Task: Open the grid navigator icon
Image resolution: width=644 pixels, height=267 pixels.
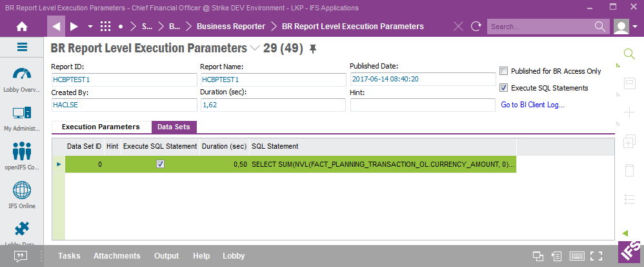Action: pyautogui.click(x=106, y=27)
